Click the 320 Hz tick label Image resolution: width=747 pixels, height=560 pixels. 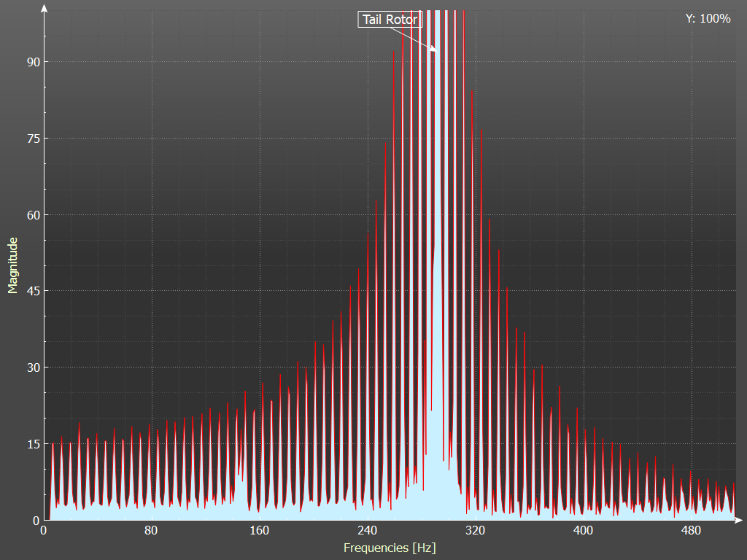[x=475, y=530]
